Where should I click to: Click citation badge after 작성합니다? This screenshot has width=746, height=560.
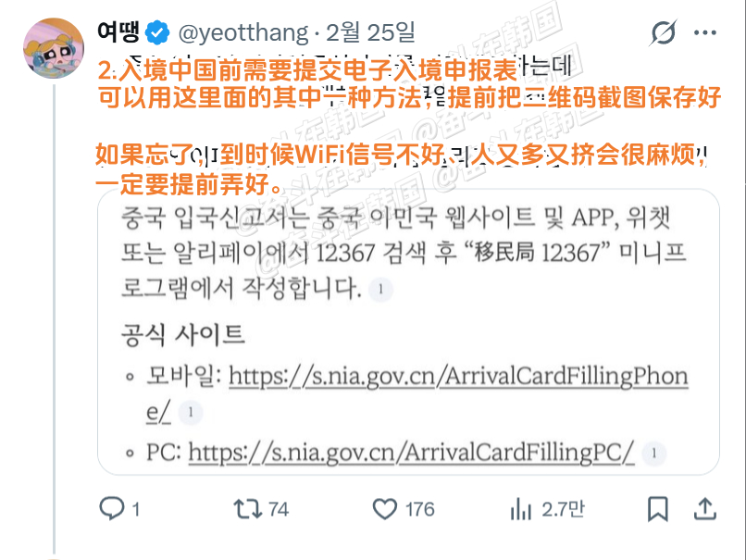380,290
